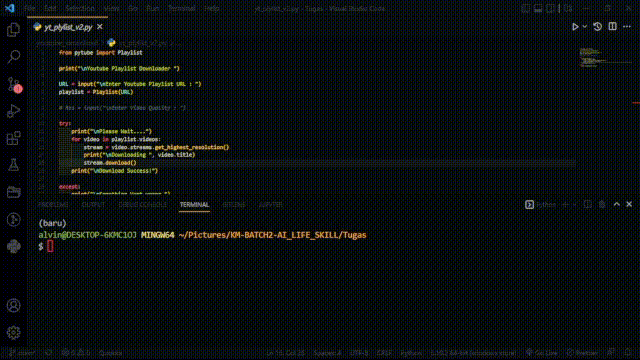The width and height of the screenshot is (640, 360).
Task: Click the CRLF line ending status item
Action: pos(384,353)
